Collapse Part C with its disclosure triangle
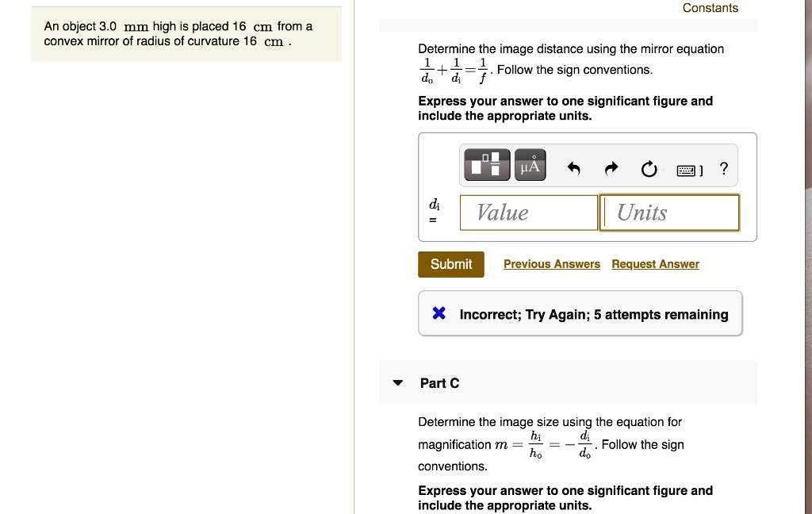 pos(398,382)
